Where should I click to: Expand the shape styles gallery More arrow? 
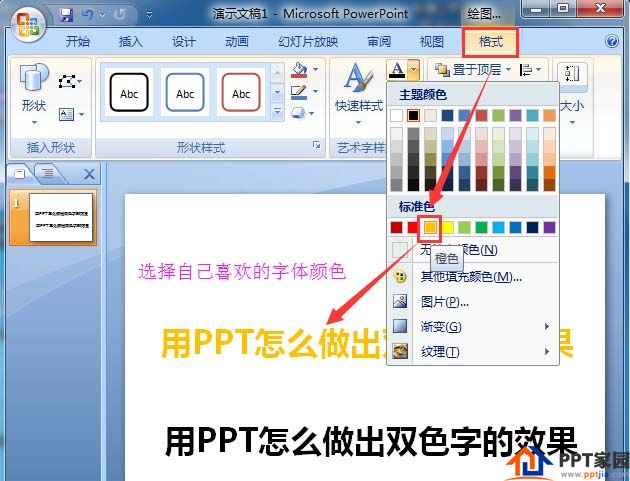coord(277,111)
